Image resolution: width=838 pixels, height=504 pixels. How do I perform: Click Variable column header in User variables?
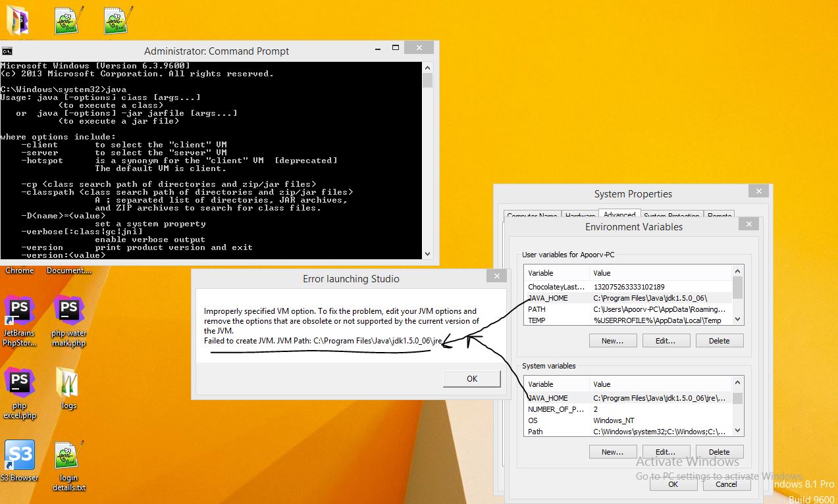pos(558,273)
